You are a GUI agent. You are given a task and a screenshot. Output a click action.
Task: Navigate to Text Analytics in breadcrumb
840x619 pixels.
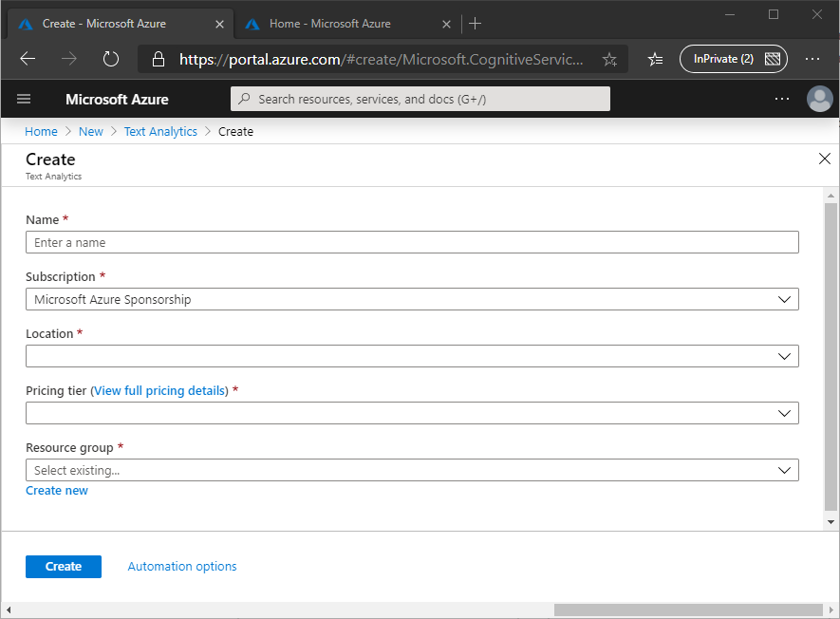(x=160, y=132)
